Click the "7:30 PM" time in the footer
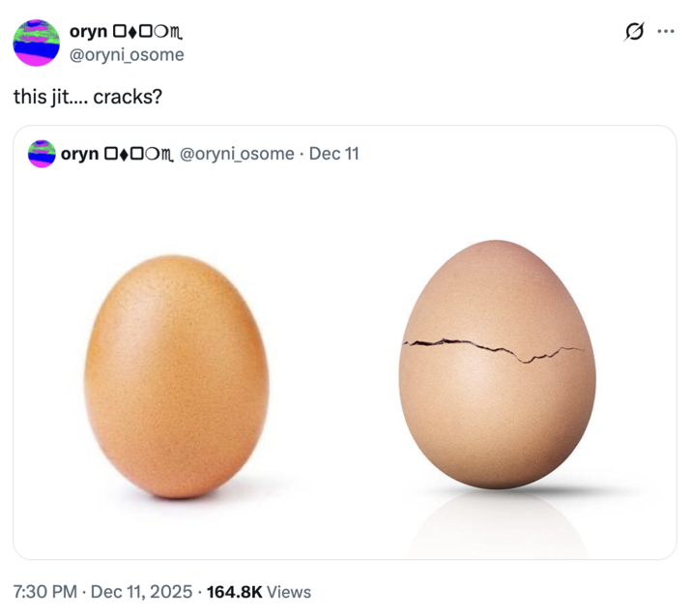The image size is (692, 616). click(x=43, y=591)
